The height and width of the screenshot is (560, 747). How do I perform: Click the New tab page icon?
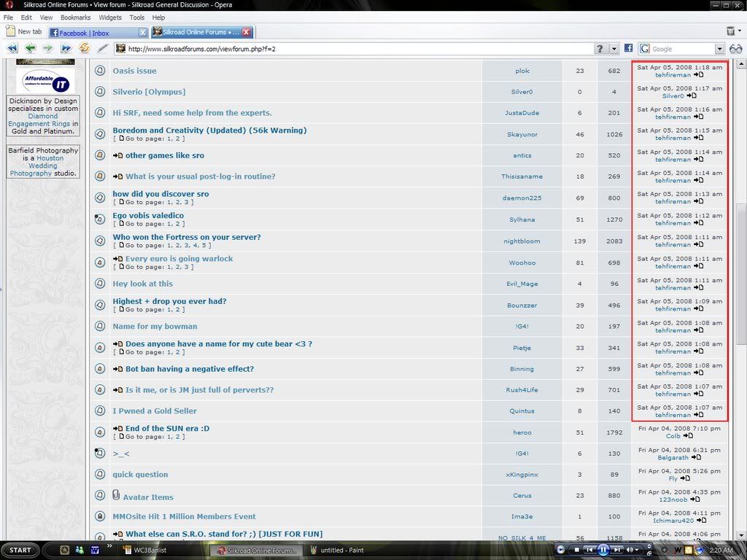click(x=10, y=31)
